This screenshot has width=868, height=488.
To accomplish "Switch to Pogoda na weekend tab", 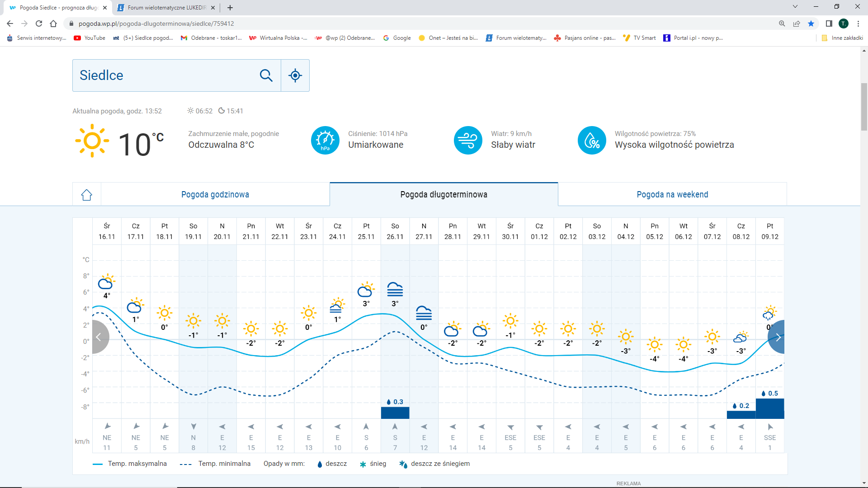I will click(672, 195).
